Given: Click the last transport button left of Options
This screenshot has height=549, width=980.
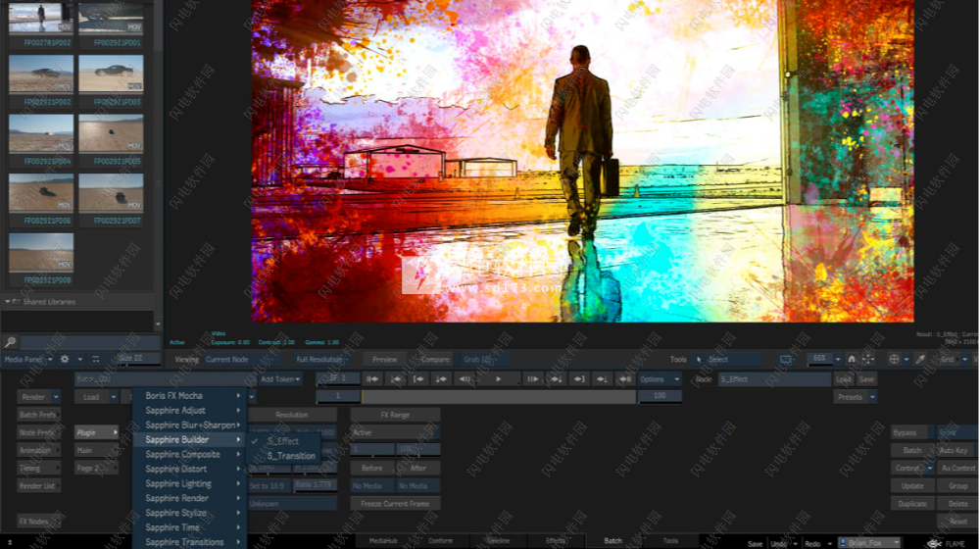Looking at the screenshot, I should pyautogui.click(x=623, y=379).
